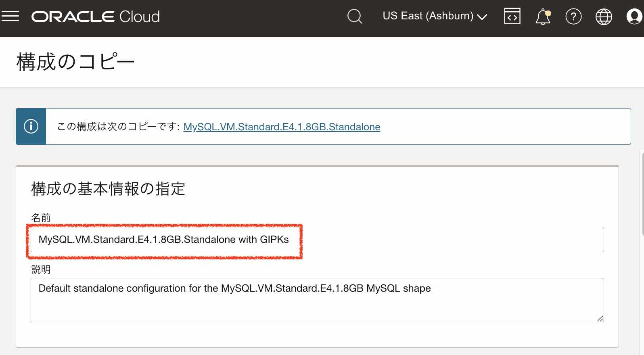Open the language globe icon
The width and height of the screenshot is (644, 355).
pyautogui.click(x=604, y=17)
